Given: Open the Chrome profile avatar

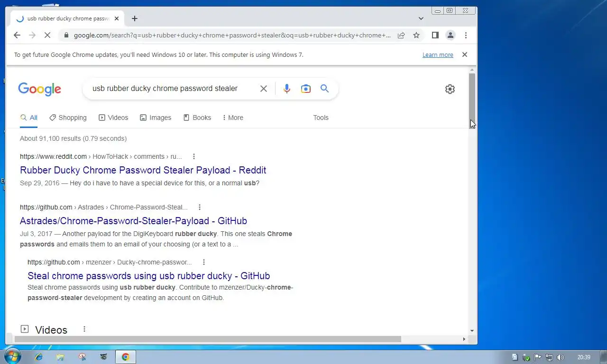Looking at the screenshot, I should [x=451, y=35].
